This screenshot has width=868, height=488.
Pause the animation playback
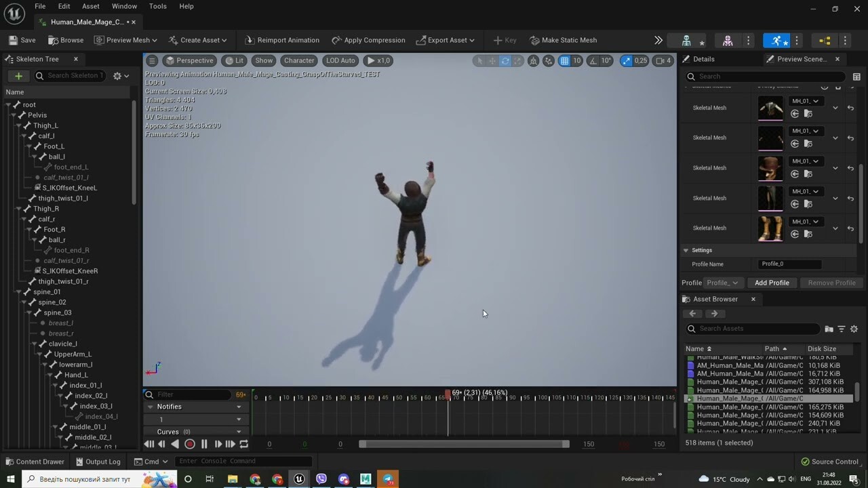tap(204, 444)
